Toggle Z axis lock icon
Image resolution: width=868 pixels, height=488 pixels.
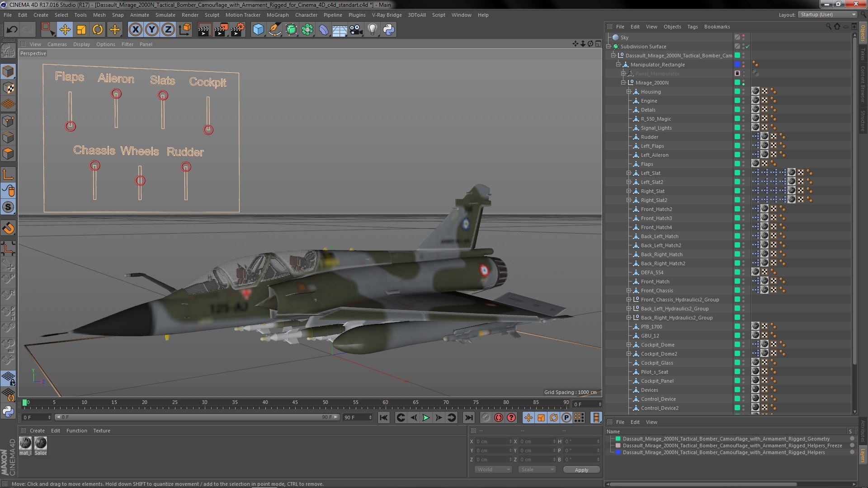168,30
